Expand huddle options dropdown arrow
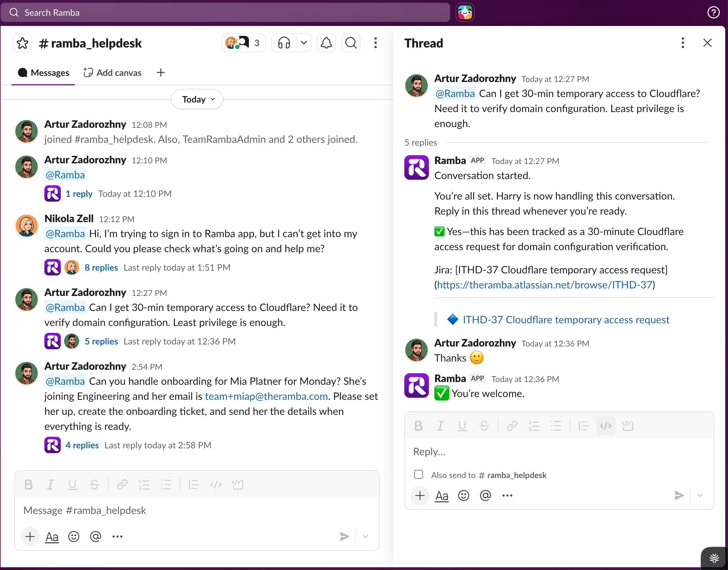Image resolution: width=728 pixels, height=570 pixels. tap(304, 43)
